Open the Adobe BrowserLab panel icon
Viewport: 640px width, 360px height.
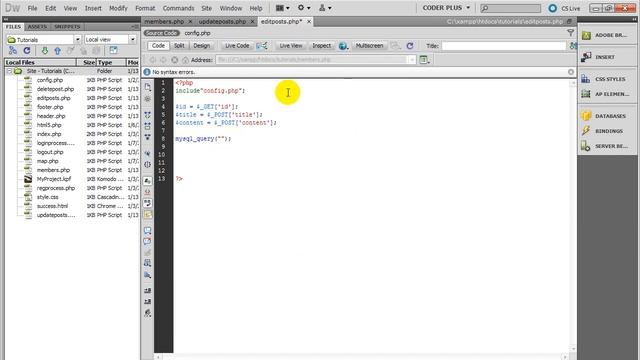587,35
